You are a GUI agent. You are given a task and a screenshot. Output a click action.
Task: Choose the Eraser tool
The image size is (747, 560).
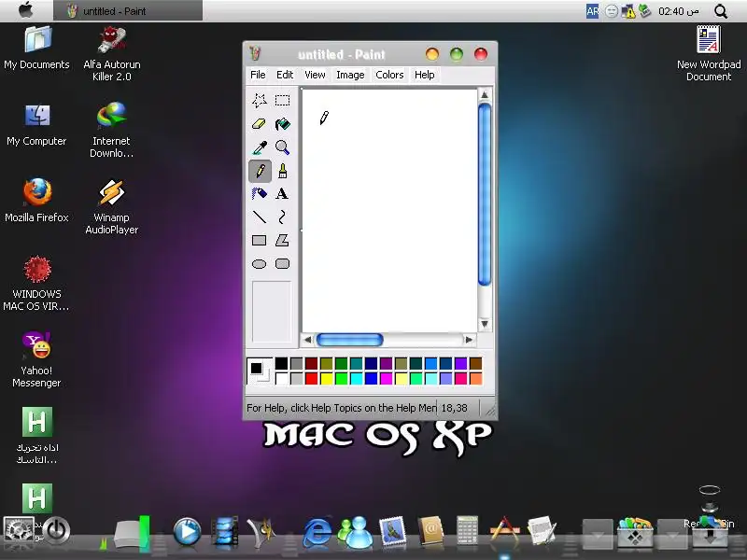tap(260, 124)
